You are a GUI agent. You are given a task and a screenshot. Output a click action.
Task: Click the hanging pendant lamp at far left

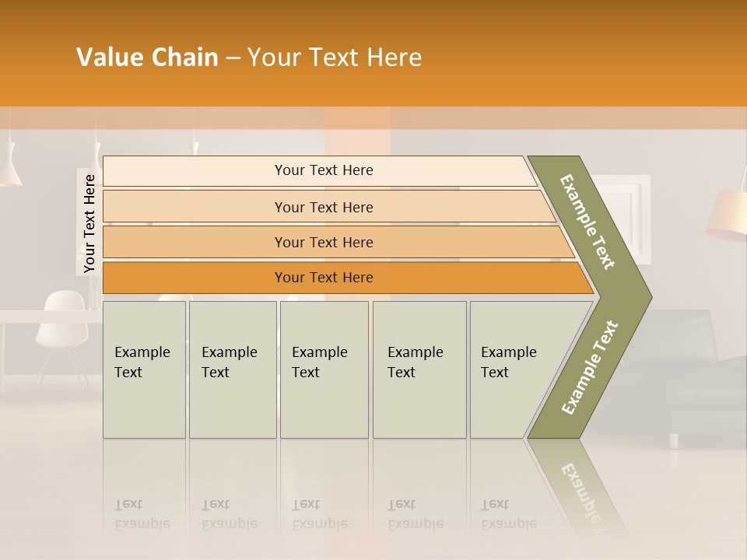(x=9, y=170)
